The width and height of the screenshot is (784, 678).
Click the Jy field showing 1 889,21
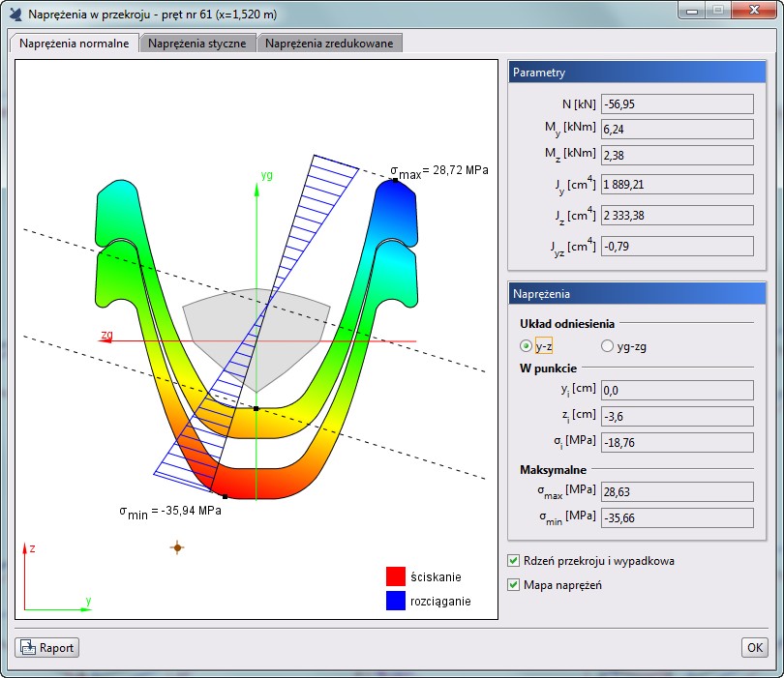(677, 185)
